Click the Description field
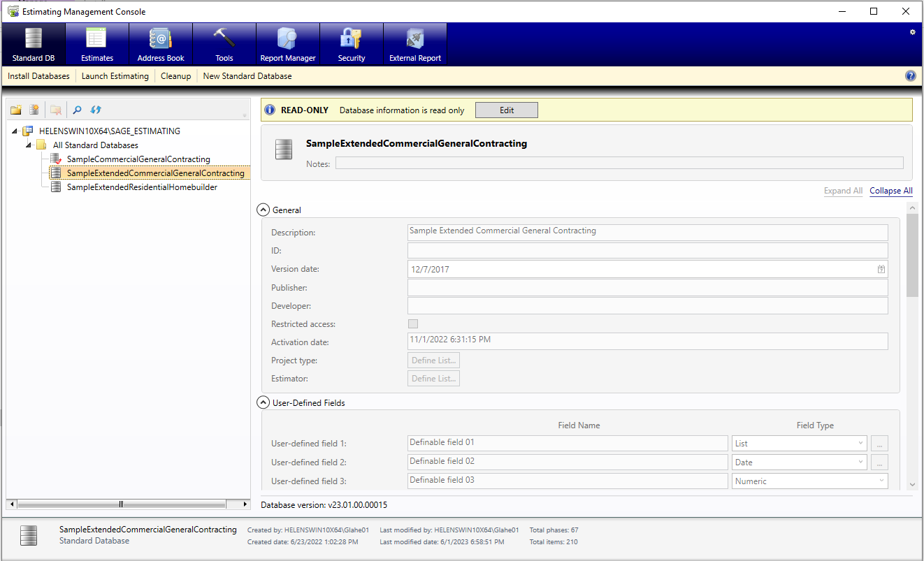Viewport: 924px width, 561px height. [x=648, y=232]
